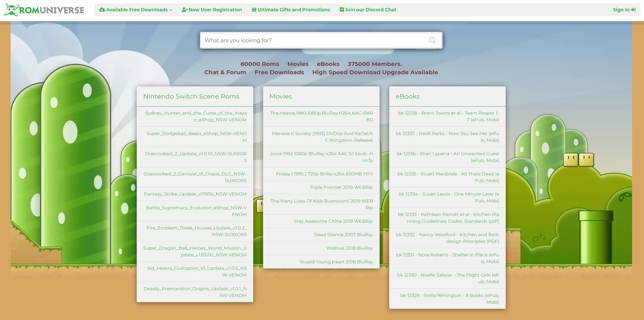Screen dimensions: 644x320
Task: Open bk 12335 Stuart Macbride All Thats Dead
Action: 447,177
